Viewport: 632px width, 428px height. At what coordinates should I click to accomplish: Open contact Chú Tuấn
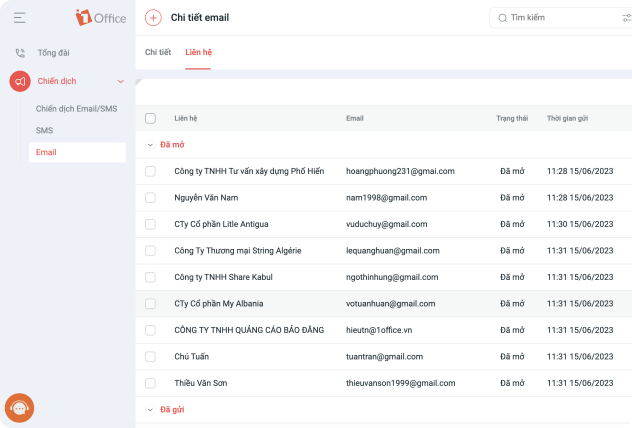point(192,357)
